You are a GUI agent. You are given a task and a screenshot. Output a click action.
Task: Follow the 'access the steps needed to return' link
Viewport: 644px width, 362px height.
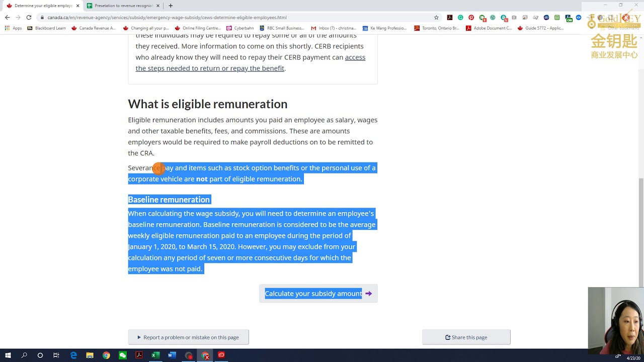pos(251,63)
